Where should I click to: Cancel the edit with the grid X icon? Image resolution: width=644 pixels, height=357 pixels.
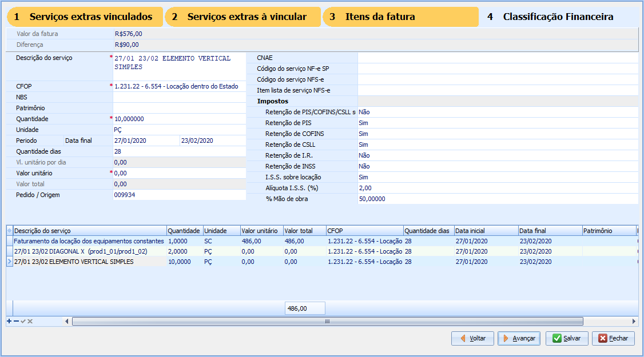click(30, 321)
